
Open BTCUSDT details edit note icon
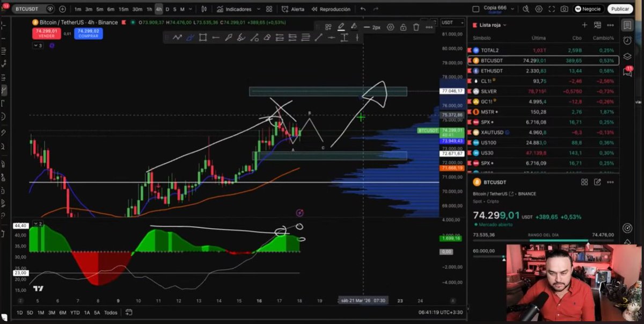click(597, 182)
